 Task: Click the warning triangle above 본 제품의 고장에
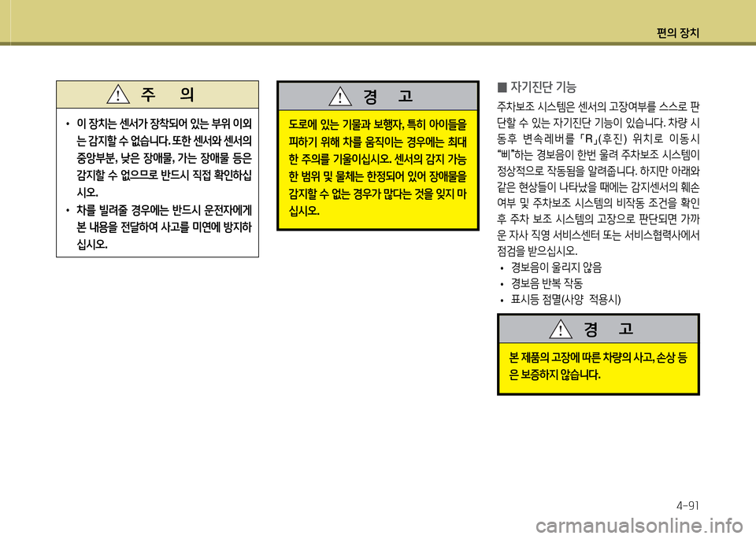pyautogui.click(x=561, y=329)
